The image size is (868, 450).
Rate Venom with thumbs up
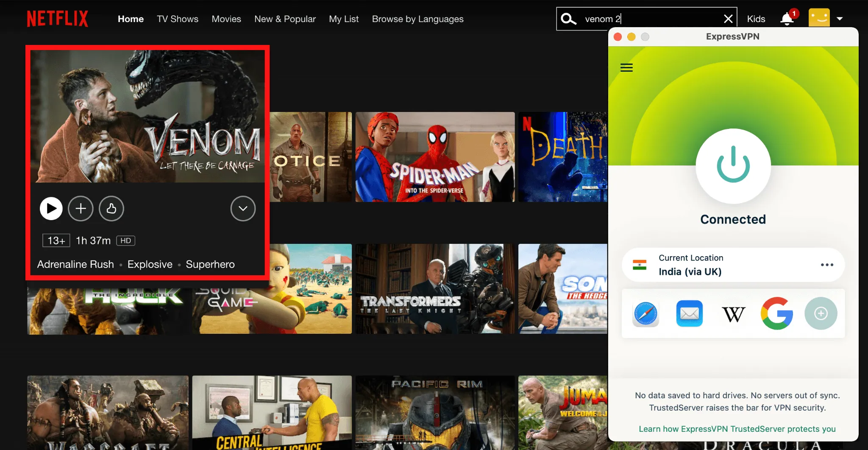(x=111, y=208)
